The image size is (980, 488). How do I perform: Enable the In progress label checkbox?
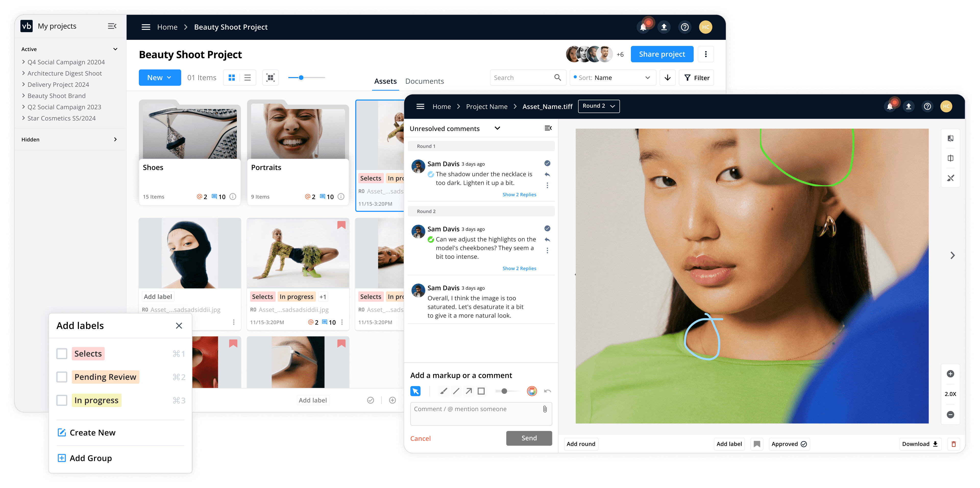tap(62, 400)
